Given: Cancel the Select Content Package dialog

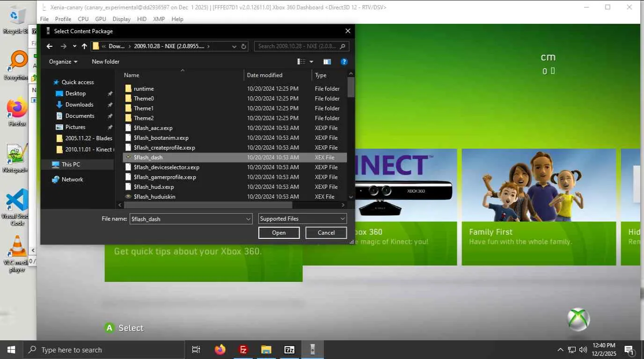Looking at the screenshot, I should point(326,233).
